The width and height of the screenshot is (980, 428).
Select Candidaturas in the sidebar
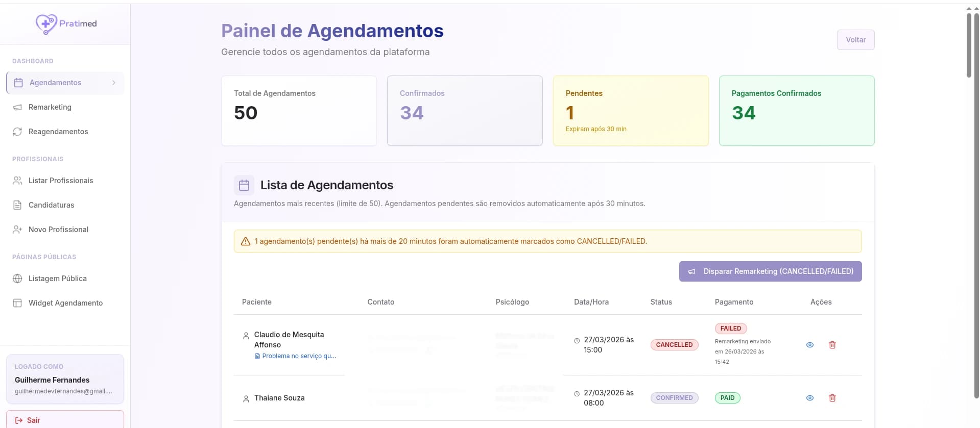click(x=65, y=205)
